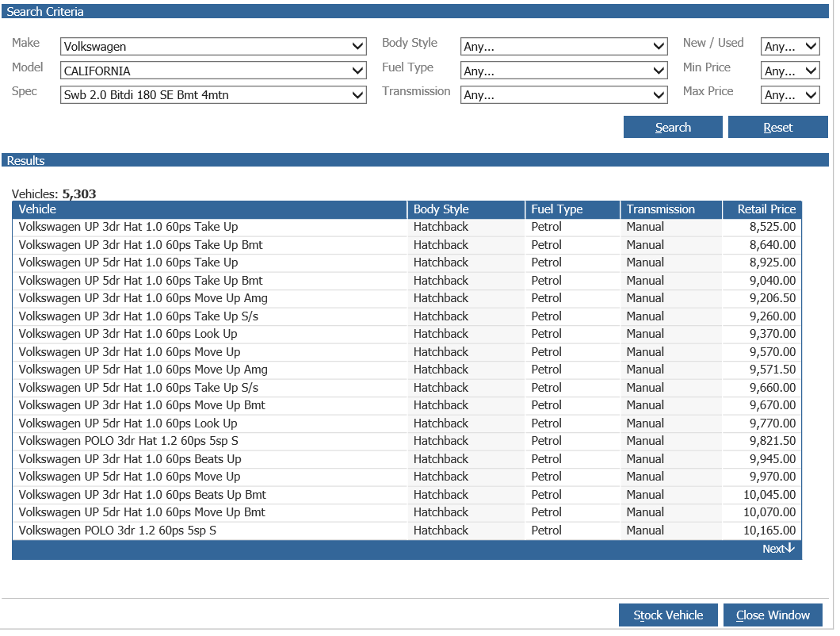Expand the Spec dropdown list
Image resolution: width=840 pixels, height=636 pixels.
click(213, 95)
